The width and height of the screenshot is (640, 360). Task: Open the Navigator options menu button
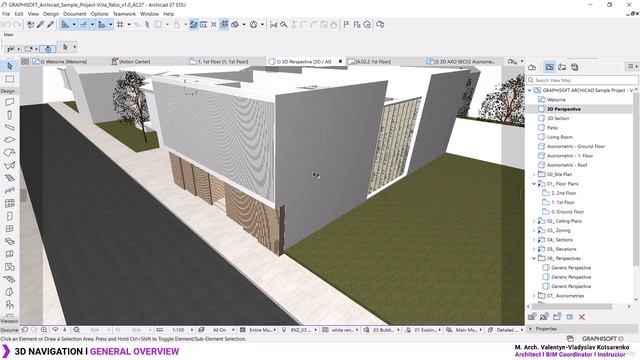632,67
